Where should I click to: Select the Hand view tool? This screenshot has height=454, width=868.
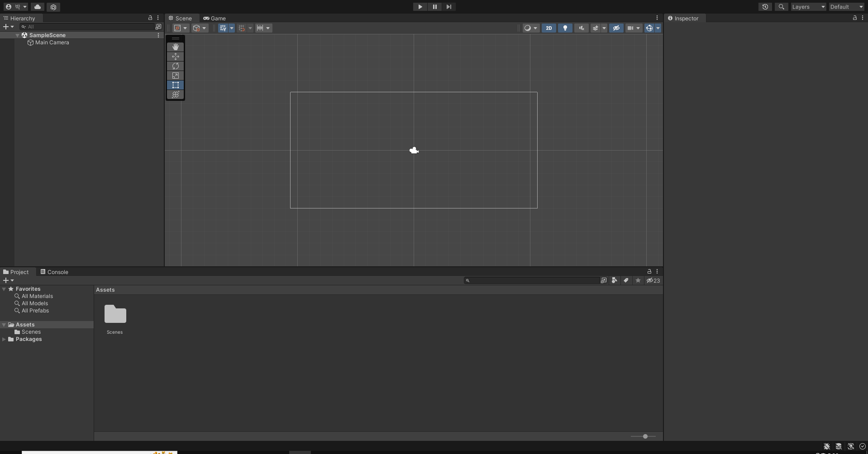pyautogui.click(x=176, y=47)
